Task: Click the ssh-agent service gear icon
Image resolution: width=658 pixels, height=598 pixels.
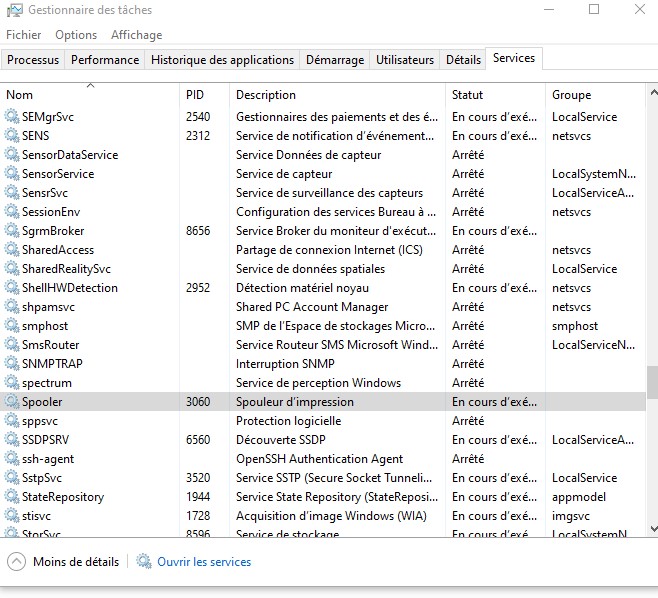Action: 12,459
